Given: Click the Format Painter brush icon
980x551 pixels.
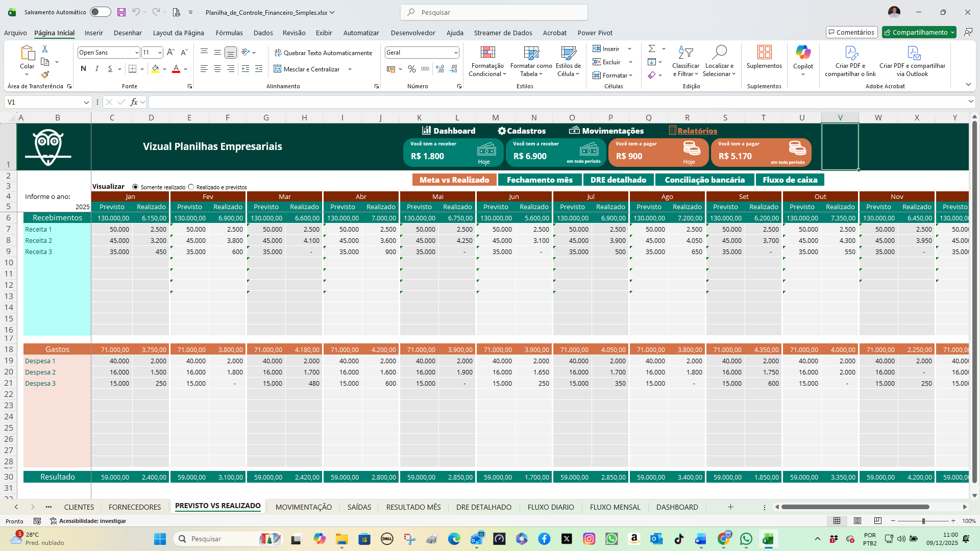Looking at the screenshot, I should [x=45, y=75].
